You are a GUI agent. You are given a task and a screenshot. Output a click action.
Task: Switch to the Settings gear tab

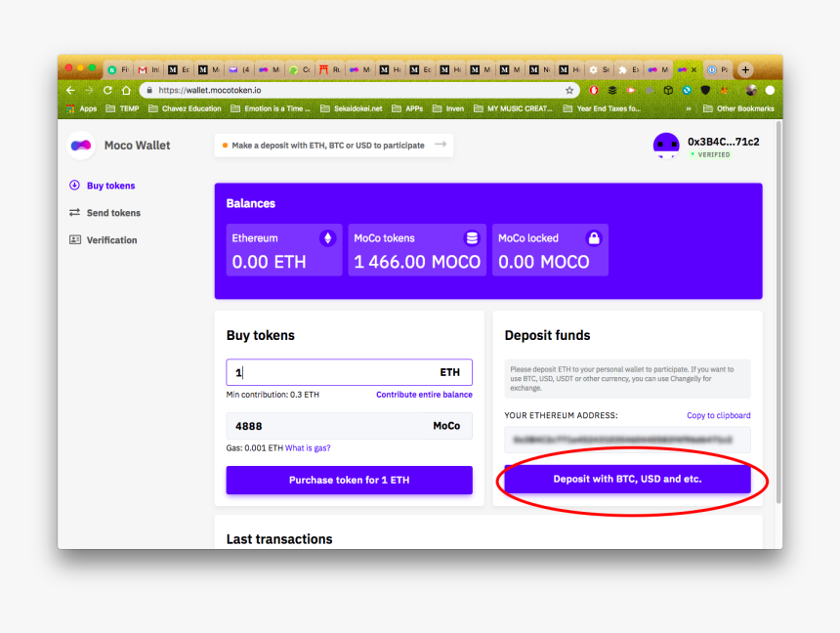click(x=600, y=69)
